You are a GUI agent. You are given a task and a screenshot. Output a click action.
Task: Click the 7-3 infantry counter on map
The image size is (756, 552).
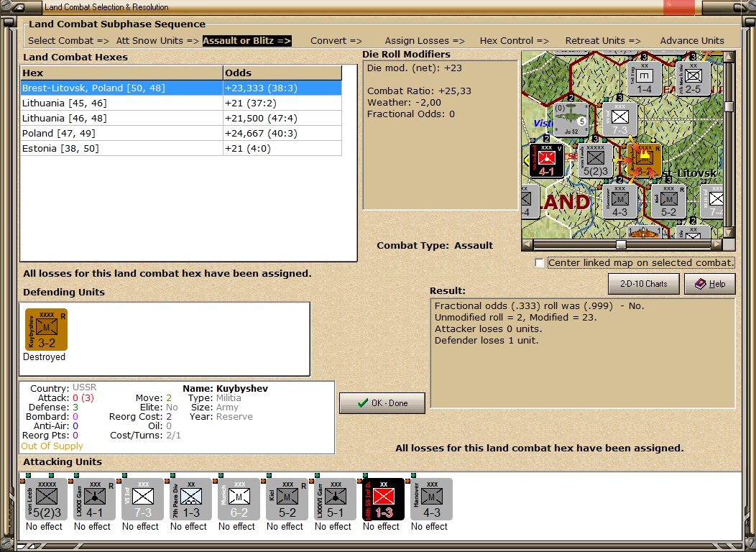click(x=620, y=119)
